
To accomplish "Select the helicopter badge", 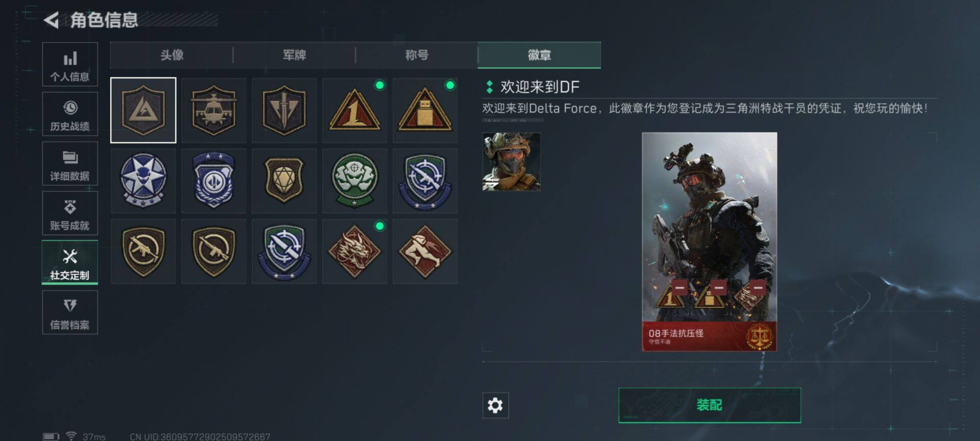I will [x=214, y=110].
